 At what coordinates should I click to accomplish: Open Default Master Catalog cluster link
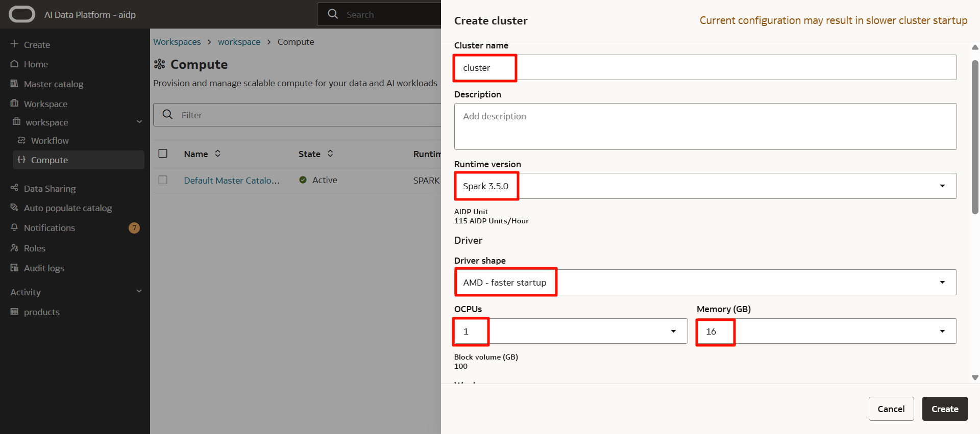tap(232, 180)
